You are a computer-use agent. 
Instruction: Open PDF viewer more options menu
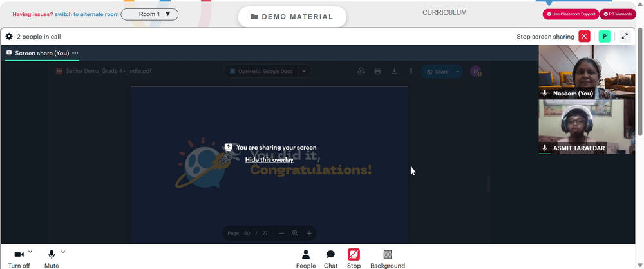point(411,71)
